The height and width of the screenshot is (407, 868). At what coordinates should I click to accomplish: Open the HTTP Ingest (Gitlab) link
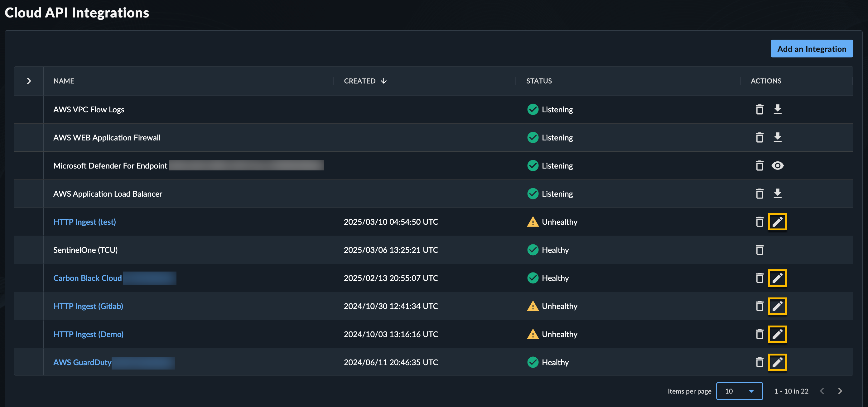(88, 306)
